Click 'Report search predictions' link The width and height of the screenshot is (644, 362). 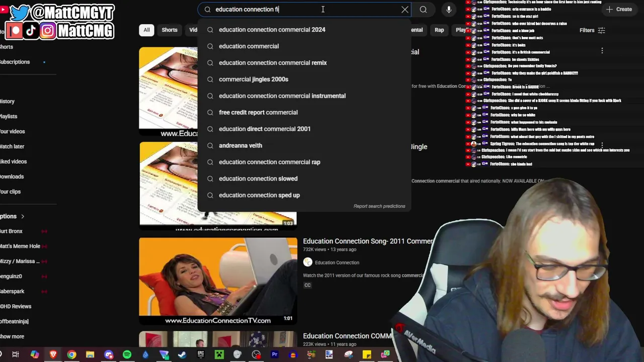[379, 206]
